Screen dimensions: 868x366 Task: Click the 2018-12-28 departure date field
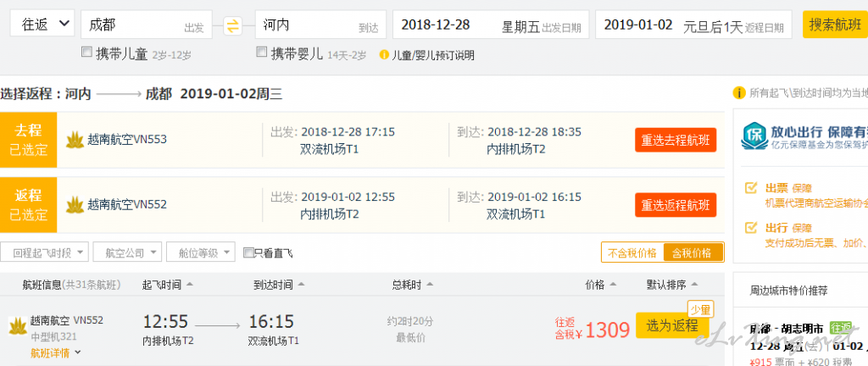(491, 25)
